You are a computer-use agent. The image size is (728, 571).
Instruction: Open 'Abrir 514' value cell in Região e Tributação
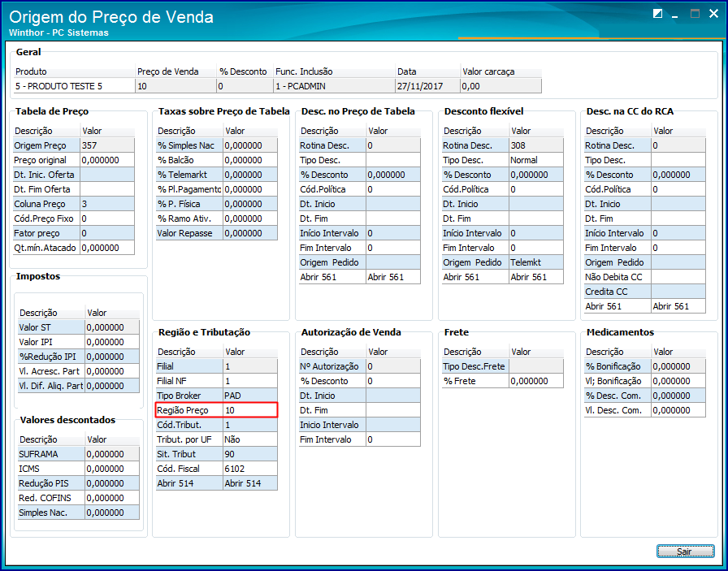250,483
